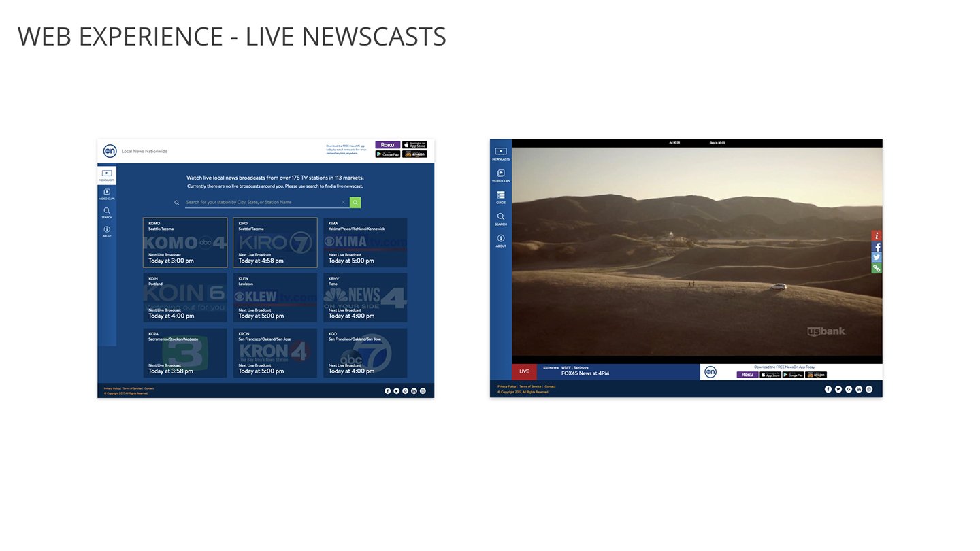Open the KRON San Francisco station card

[x=275, y=353]
